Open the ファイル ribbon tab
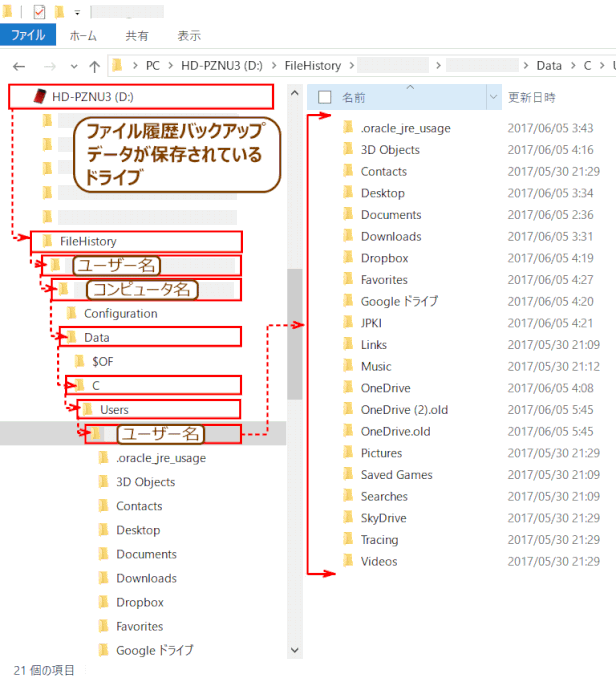Image resolution: width=616 pixels, height=682 pixels. coord(28,35)
